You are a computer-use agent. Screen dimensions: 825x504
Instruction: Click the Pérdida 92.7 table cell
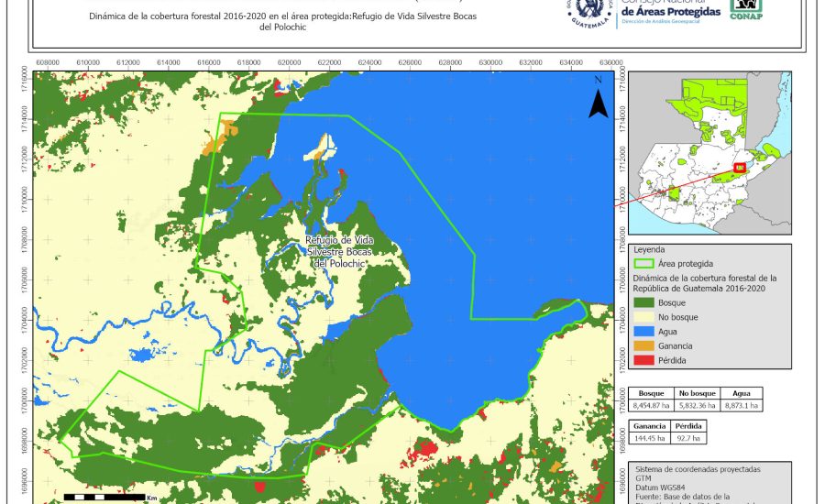689,440
